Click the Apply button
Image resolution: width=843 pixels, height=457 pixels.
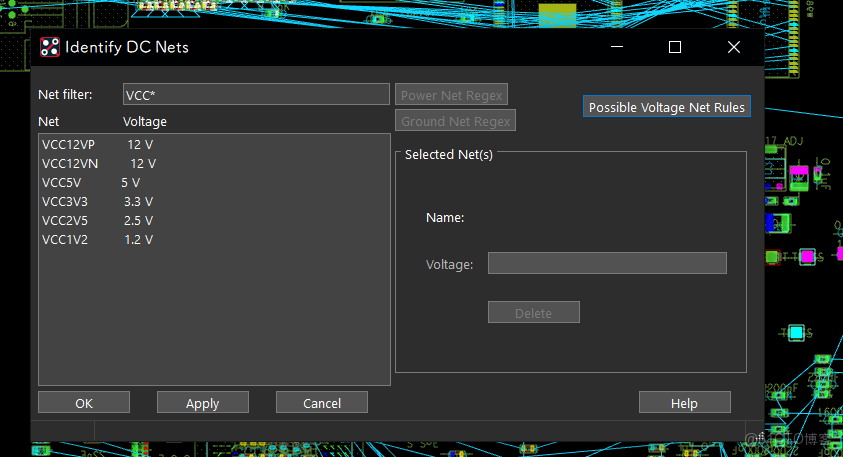[x=203, y=402]
